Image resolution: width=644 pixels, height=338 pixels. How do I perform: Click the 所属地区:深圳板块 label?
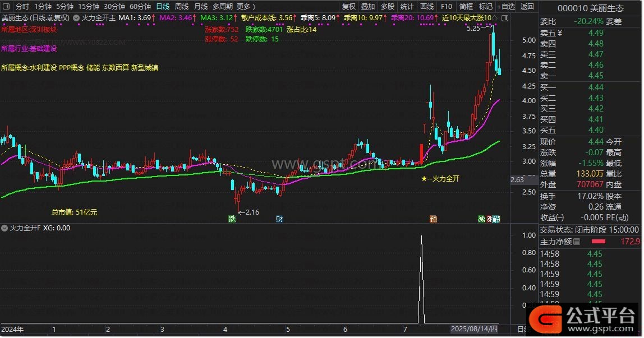[29, 30]
